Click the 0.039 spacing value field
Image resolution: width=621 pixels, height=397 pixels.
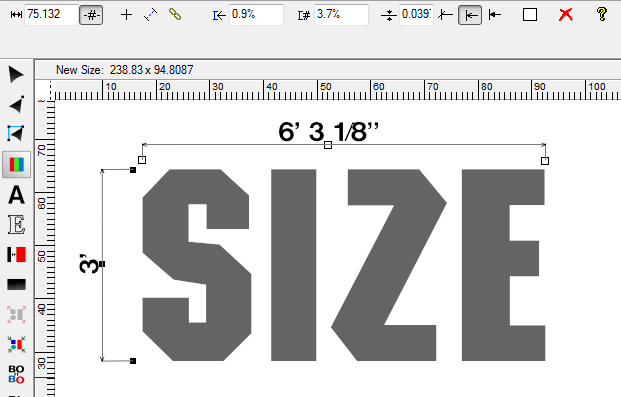[x=416, y=15]
